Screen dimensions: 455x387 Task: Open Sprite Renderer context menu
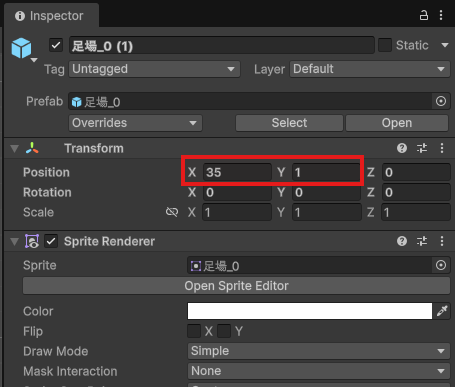(x=442, y=241)
